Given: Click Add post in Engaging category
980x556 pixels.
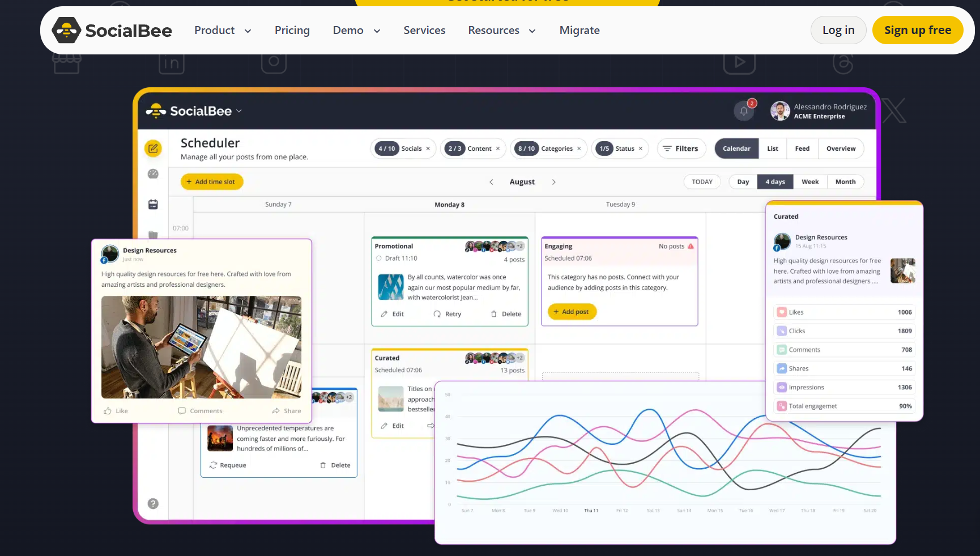Looking at the screenshot, I should click(x=572, y=312).
